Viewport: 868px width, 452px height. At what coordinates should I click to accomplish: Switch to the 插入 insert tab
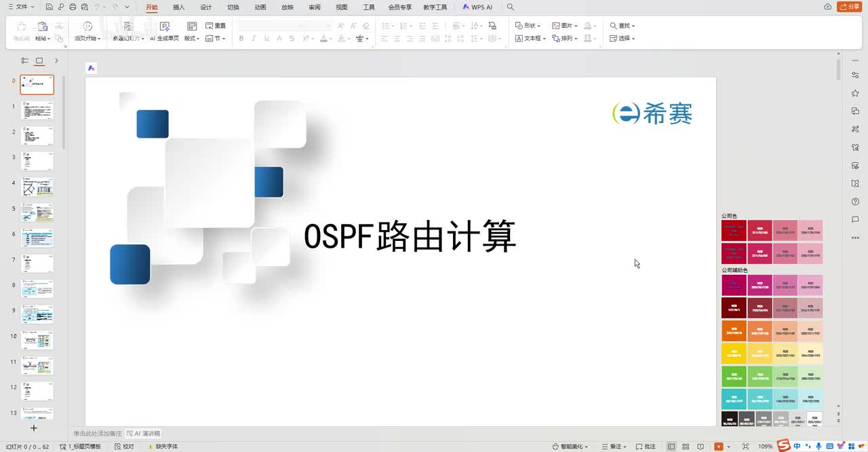pos(179,7)
